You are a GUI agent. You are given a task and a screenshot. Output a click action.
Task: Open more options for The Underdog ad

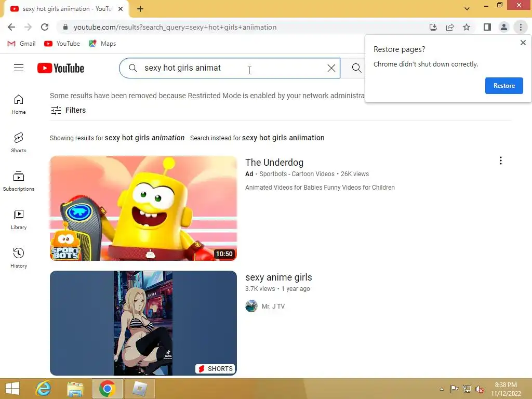[501, 161]
